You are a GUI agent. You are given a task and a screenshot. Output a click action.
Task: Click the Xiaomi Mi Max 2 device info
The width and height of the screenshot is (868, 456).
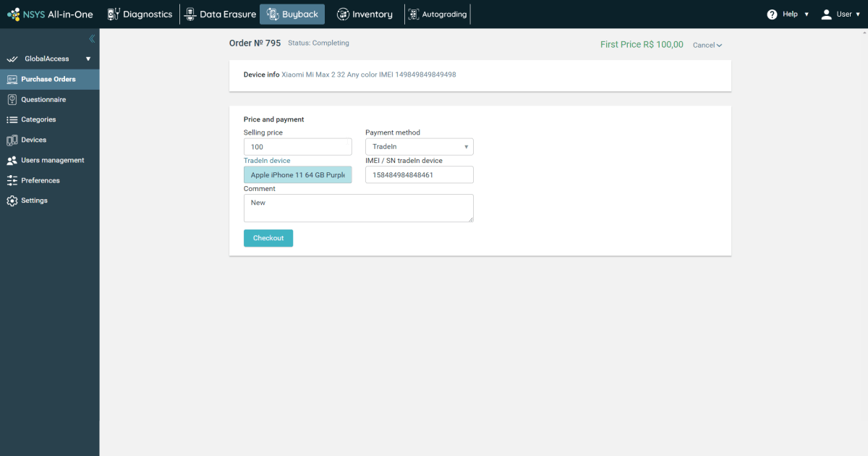pyautogui.click(x=368, y=75)
